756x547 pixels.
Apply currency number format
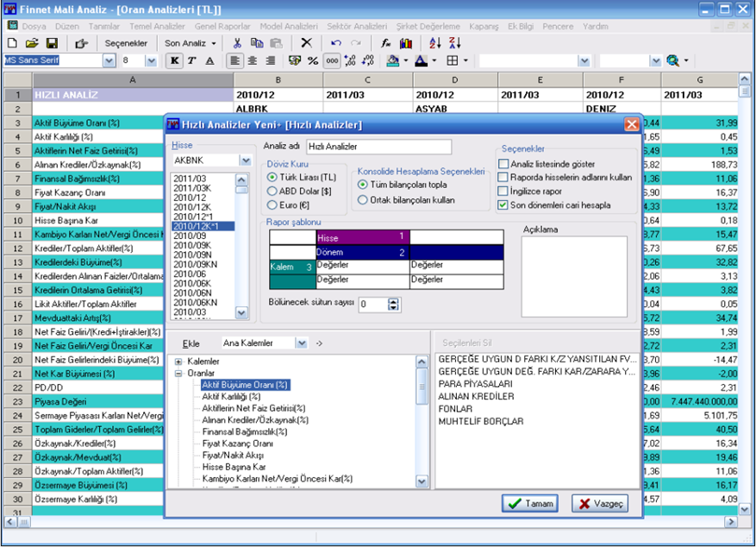point(294,60)
